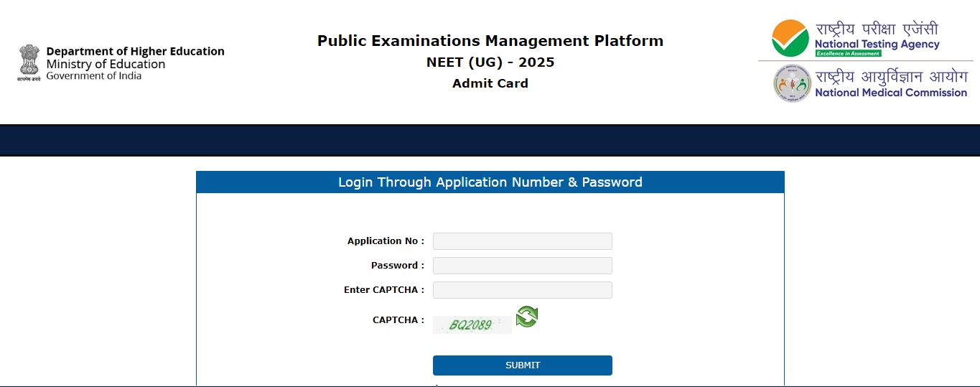Click the 'Application No :' label

(386, 241)
